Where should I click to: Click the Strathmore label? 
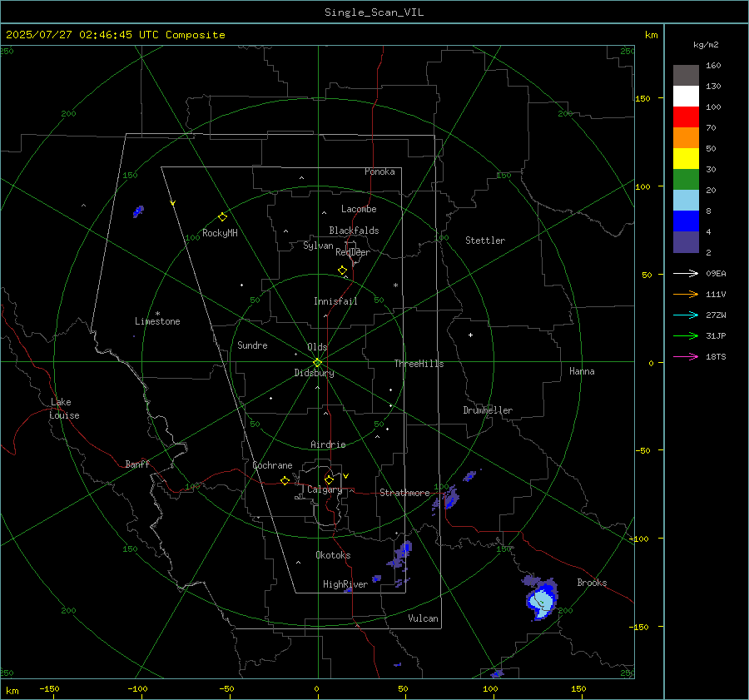coord(404,493)
